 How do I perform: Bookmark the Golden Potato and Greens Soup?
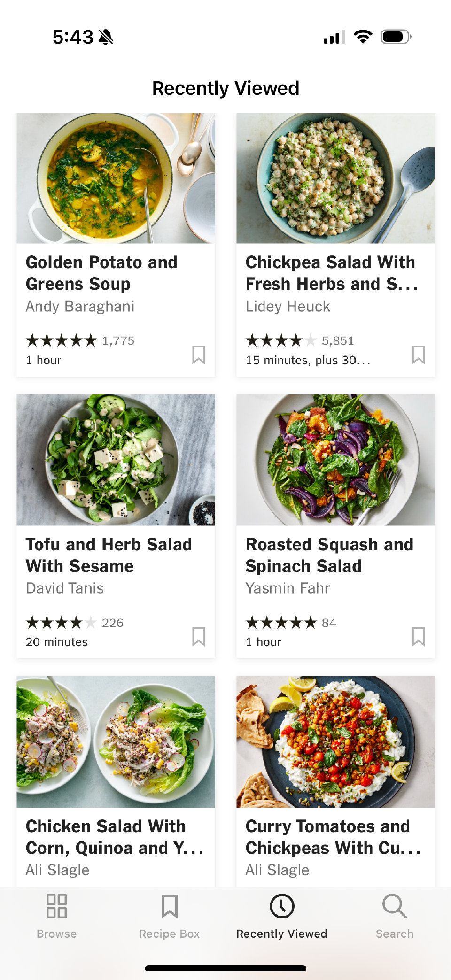pyautogui.click(x=199, y=355)
